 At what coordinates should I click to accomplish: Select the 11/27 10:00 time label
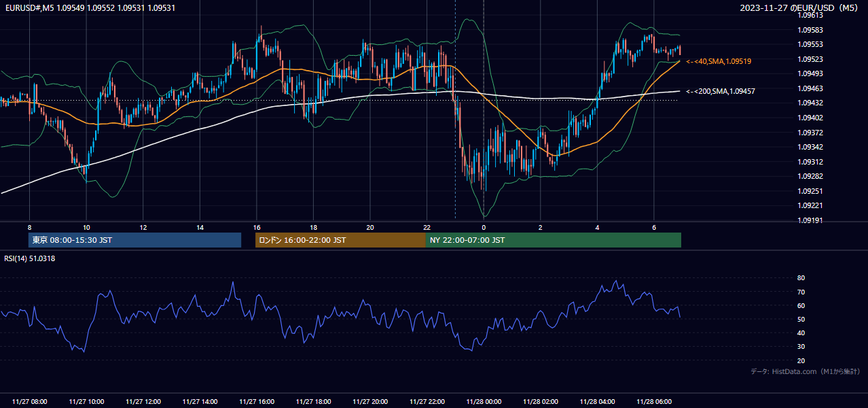point(86,402)
